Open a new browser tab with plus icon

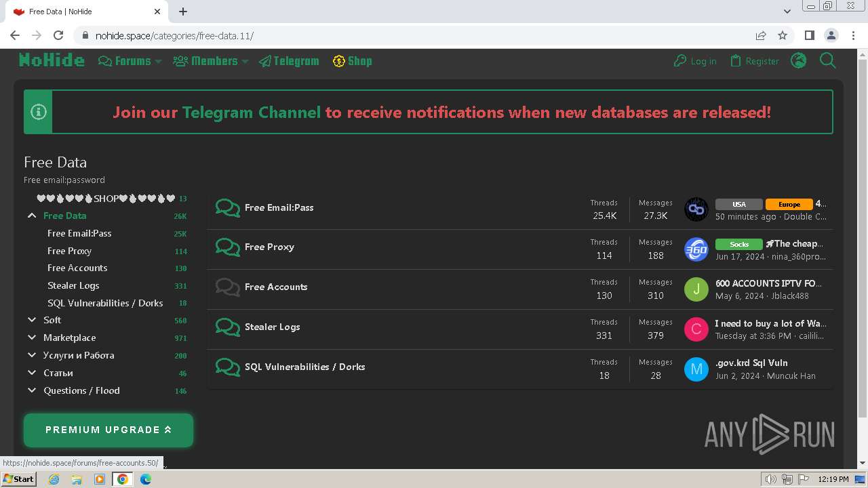(x=183, y=12)
